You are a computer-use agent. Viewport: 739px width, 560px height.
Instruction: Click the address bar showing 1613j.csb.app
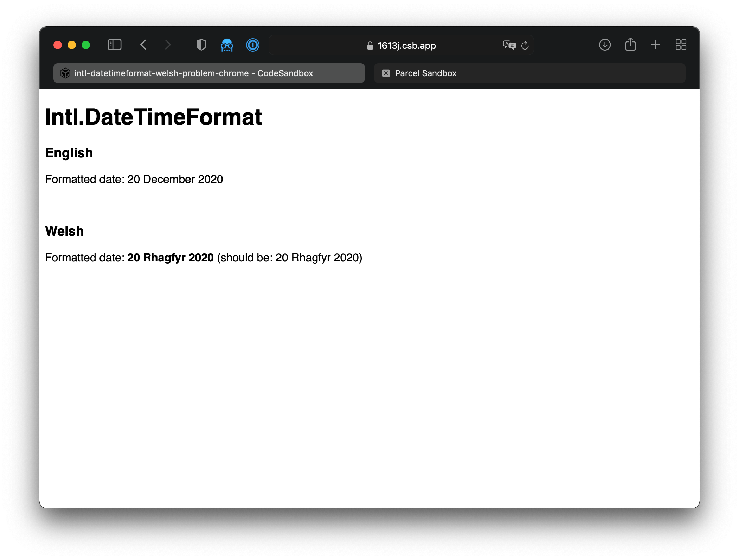(406, 45)
